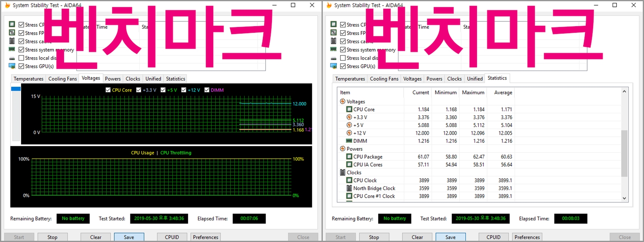Click Save button in left window
The width and height of the screenshot is (644, 242).
[x=129, y=237]
